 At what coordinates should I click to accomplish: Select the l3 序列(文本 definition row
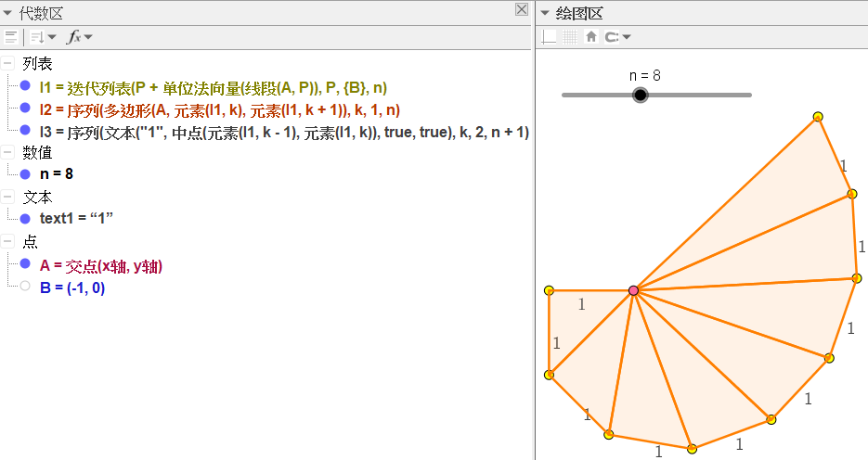(284, 132)
